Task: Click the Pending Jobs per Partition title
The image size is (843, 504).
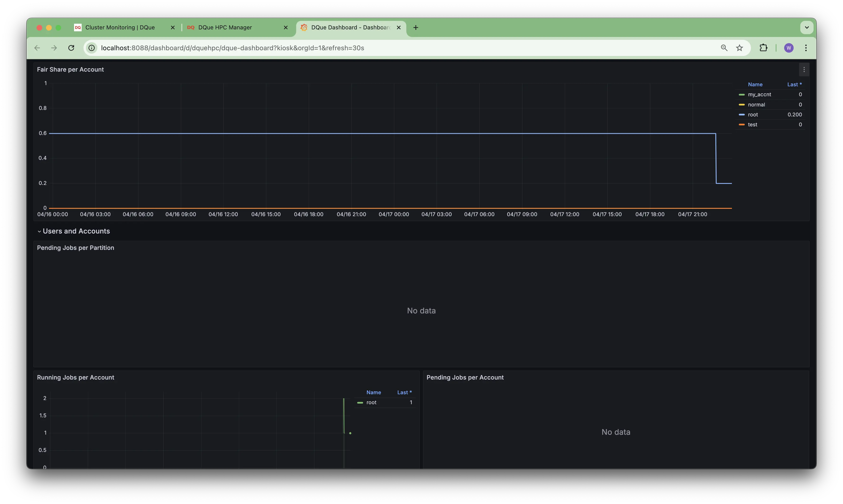Action: (x=75, y=248)
